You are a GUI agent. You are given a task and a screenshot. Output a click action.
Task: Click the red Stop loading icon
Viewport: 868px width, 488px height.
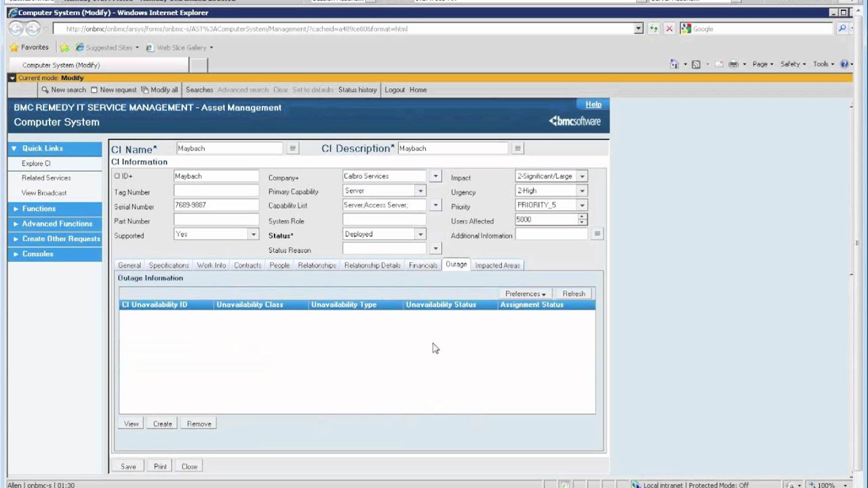[669, 28]
